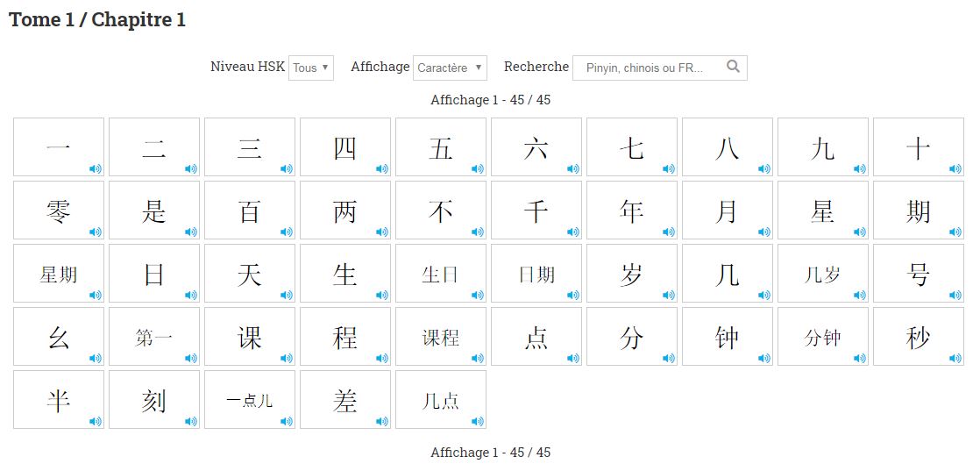Open the Niveau HSK dropdown

(x=311, y=68)
